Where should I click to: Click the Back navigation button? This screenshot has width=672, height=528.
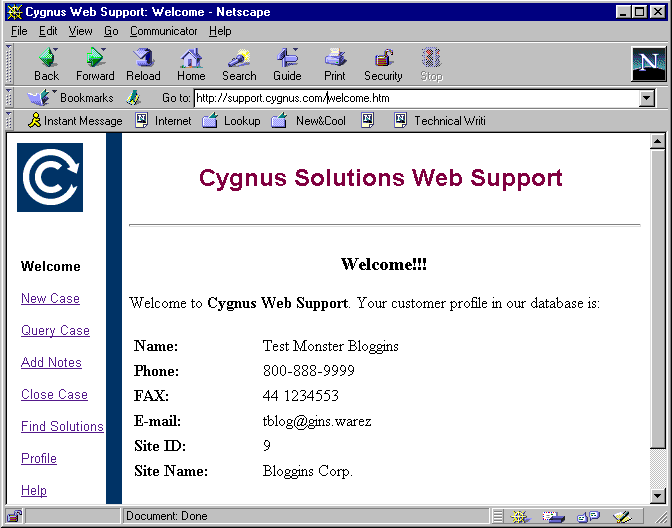coord(46,64)
